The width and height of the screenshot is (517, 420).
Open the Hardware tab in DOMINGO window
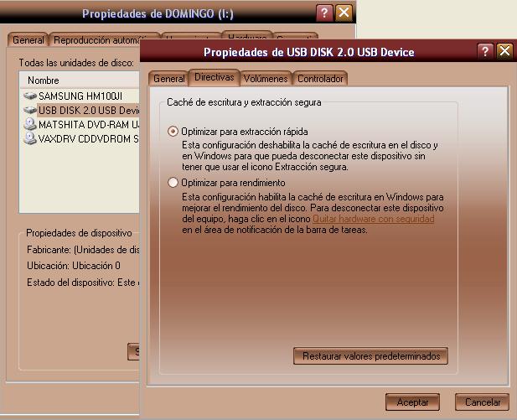tap(247, 34)
